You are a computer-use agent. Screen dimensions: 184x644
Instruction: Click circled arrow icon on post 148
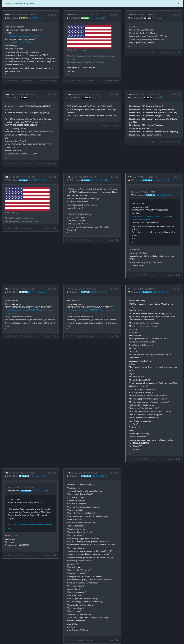coord(117,177)
